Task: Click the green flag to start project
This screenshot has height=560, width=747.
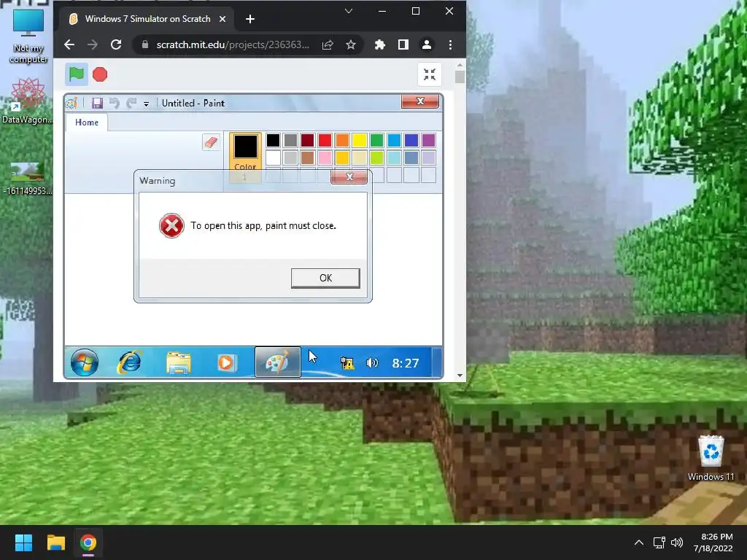Action: [x=76, y=74]
